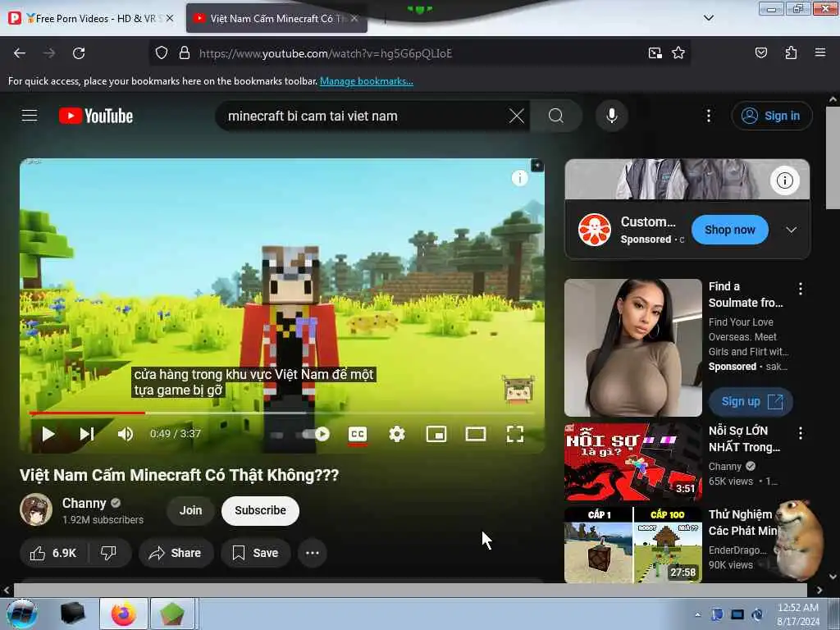Enter full screen mode
The image size is (840, 630).
click(x=515, y=434)
